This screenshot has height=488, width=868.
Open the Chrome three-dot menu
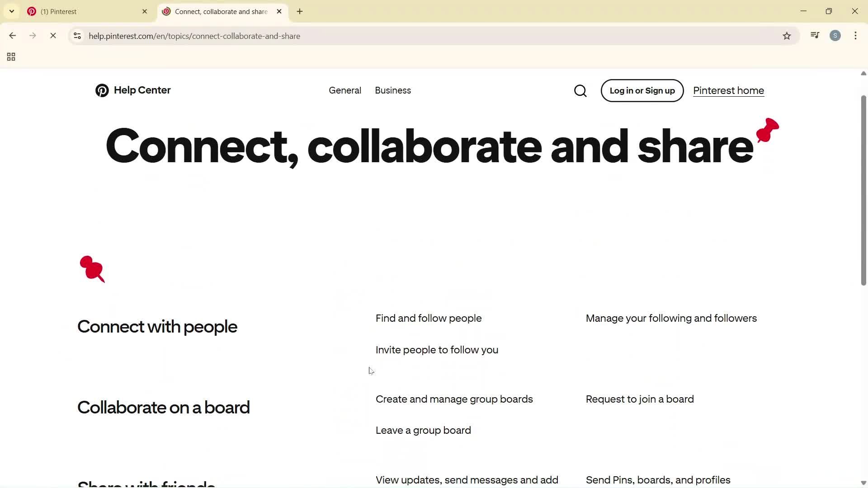click(x=855, y=36)
